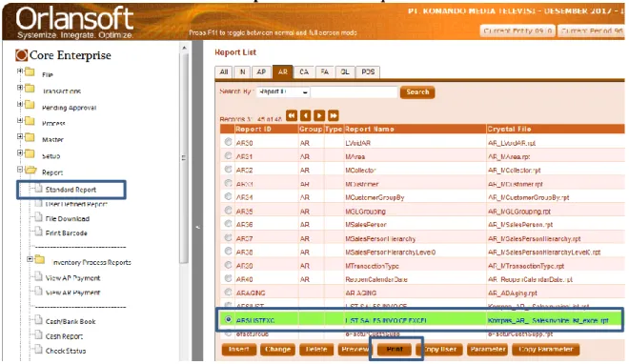Screen dimensions: 629x364
Task: Switch to the GL tab
Action: (345, 72)
